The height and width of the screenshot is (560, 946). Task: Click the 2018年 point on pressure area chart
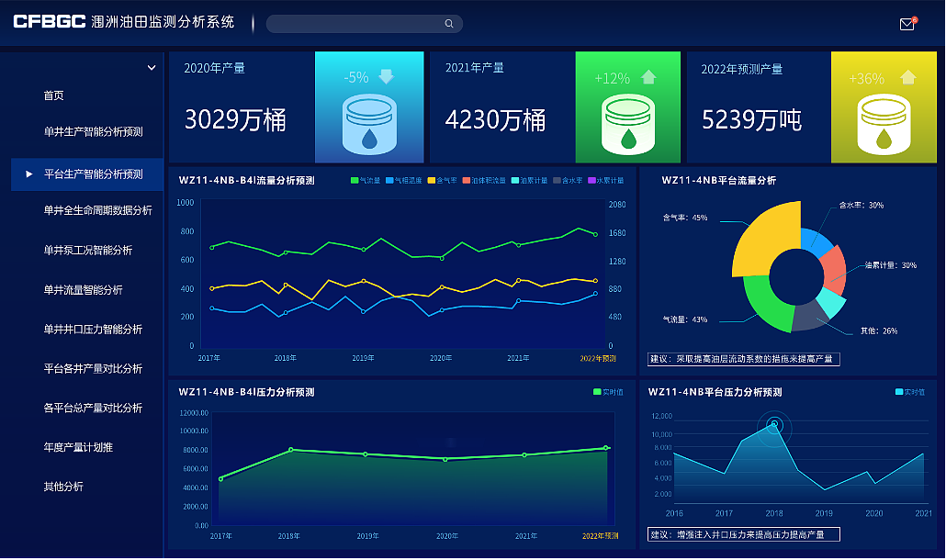291,450
